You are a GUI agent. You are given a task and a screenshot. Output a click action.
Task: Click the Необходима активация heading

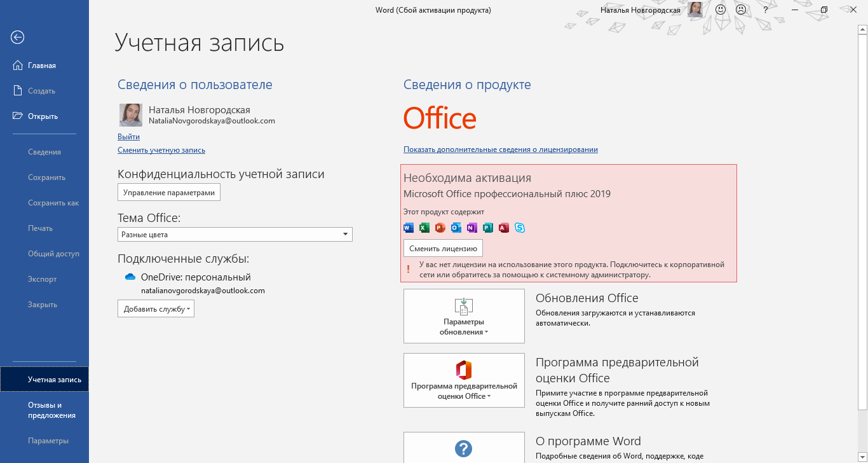click(467, 178)
